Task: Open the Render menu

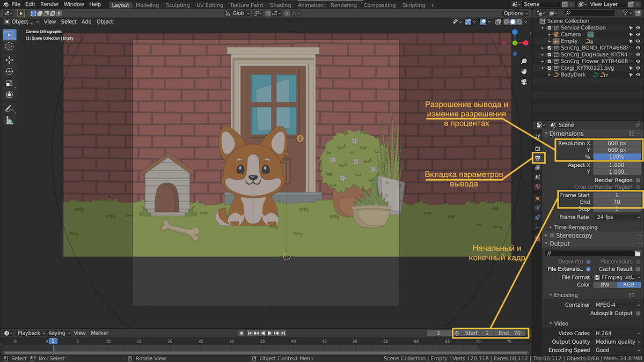Action: (49, 4)
